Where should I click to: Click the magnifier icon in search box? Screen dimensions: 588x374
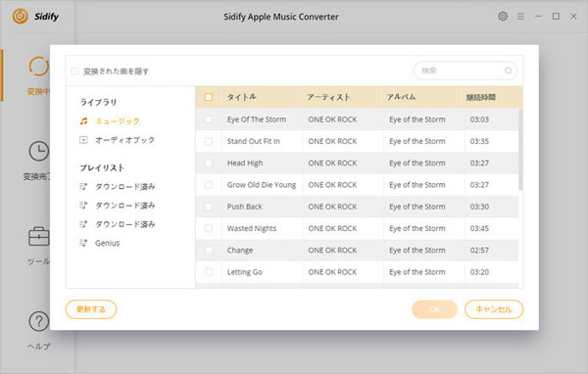point(508,70)
